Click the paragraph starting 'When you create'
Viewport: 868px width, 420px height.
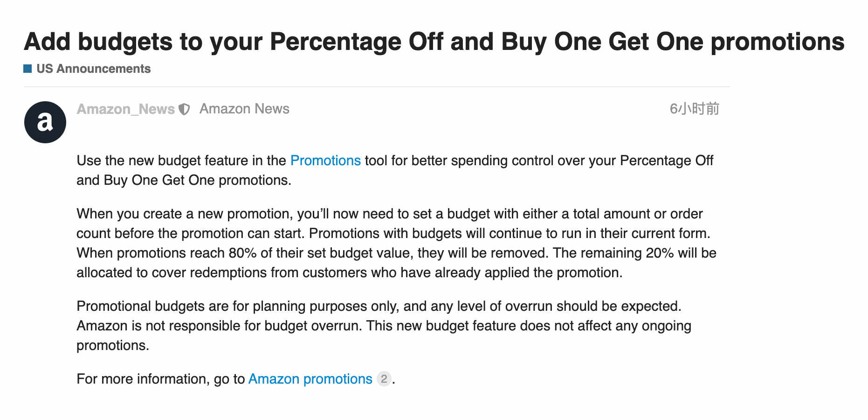(396, 243)
